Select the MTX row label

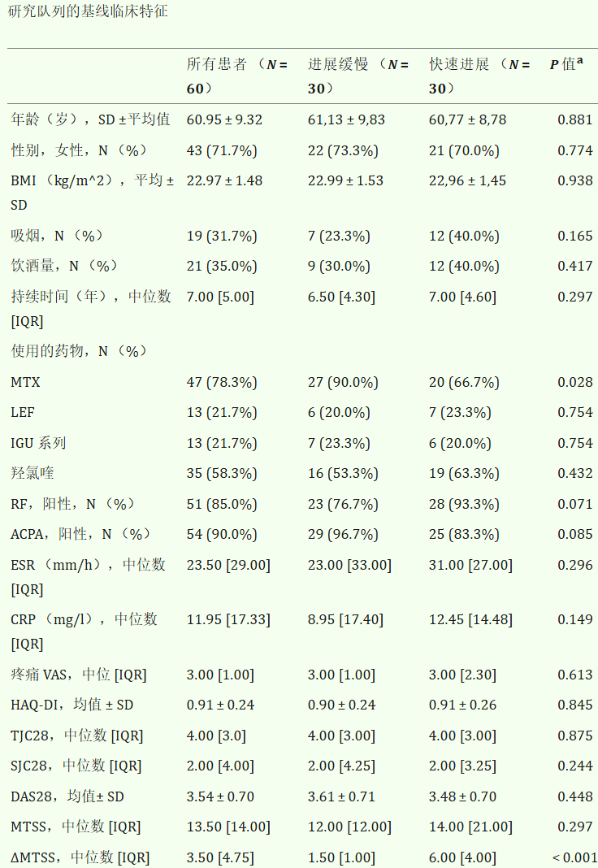pos(25,383)
